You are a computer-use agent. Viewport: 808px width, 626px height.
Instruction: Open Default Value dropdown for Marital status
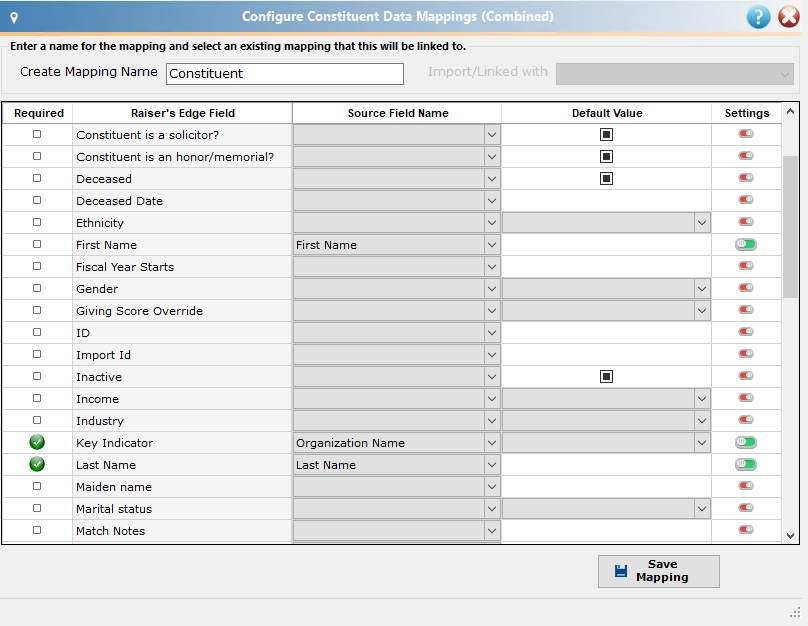coord(702,509)
